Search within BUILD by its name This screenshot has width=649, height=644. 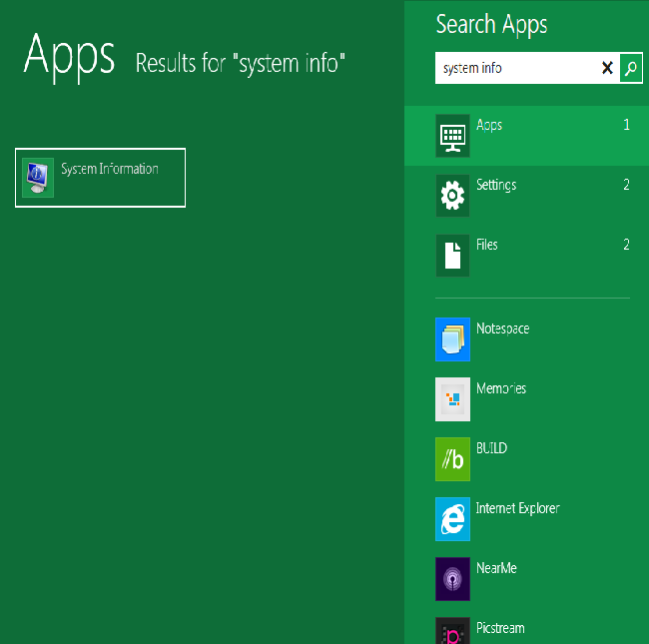tap(491, 448)
